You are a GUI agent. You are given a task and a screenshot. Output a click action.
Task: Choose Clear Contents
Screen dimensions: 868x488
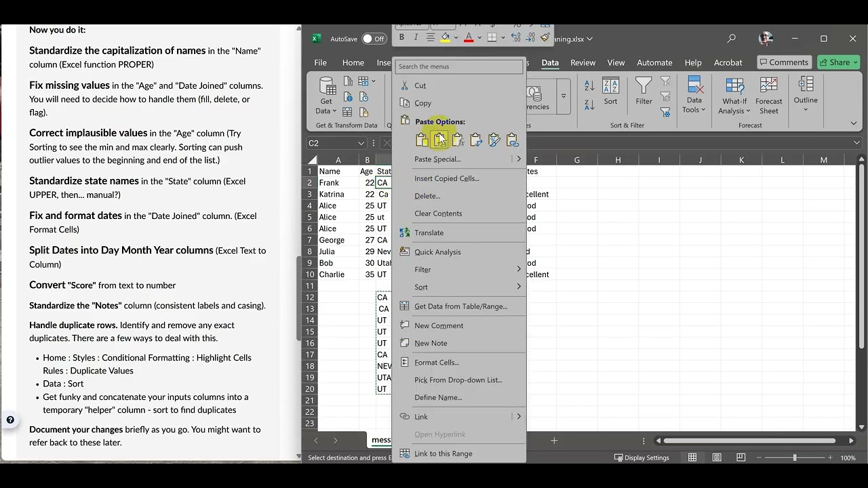[459, 213]
